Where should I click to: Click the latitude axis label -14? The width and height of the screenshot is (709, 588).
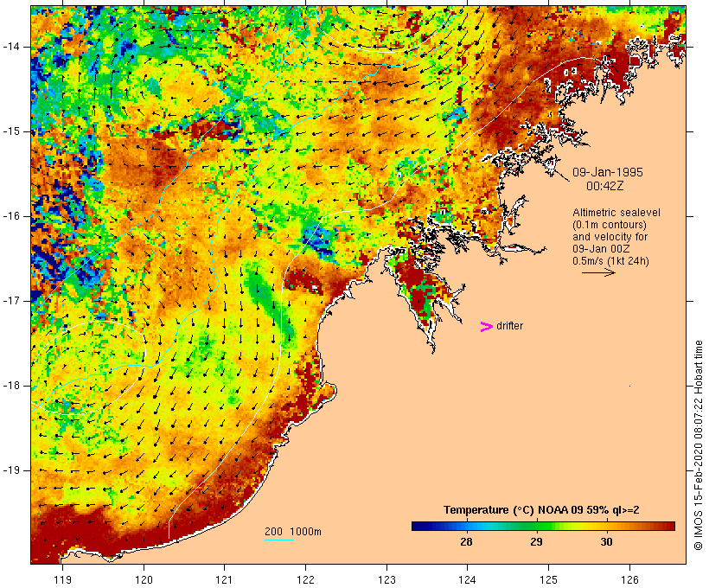coord(11,47)
